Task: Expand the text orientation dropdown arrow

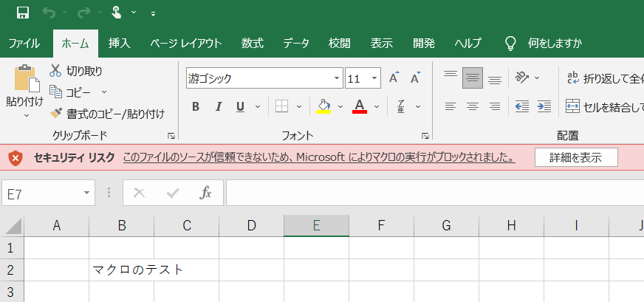Action: (537, 78)
